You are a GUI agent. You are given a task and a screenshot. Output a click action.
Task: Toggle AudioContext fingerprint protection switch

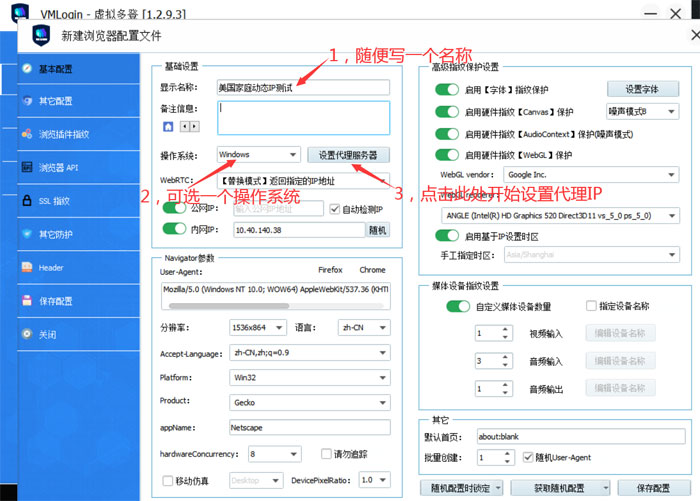(x=447, y=134)
